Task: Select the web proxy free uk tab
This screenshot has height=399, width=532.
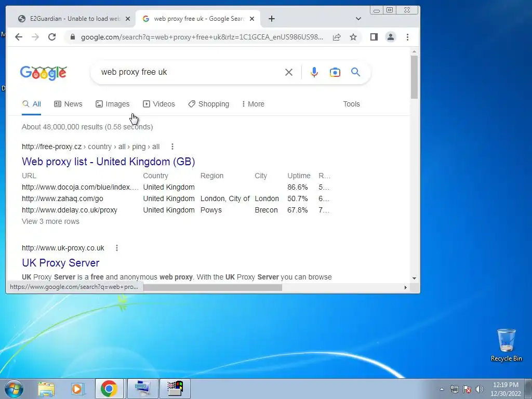Action: coord(198,19)
